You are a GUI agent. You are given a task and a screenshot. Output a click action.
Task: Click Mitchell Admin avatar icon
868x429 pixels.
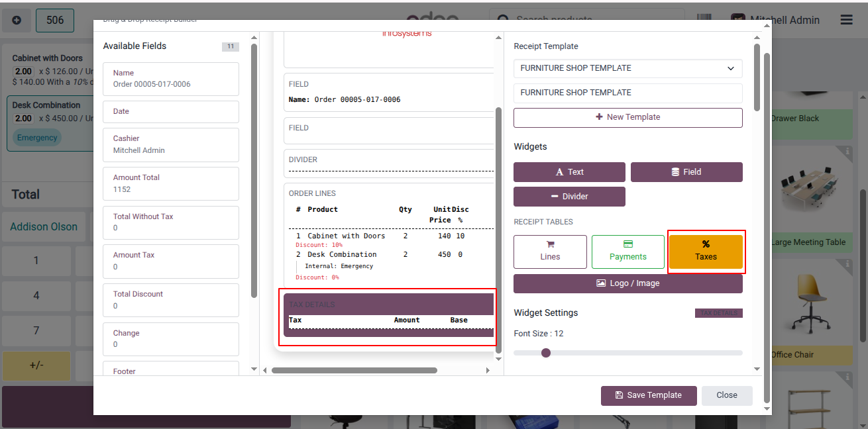click(x=737, y=20)
